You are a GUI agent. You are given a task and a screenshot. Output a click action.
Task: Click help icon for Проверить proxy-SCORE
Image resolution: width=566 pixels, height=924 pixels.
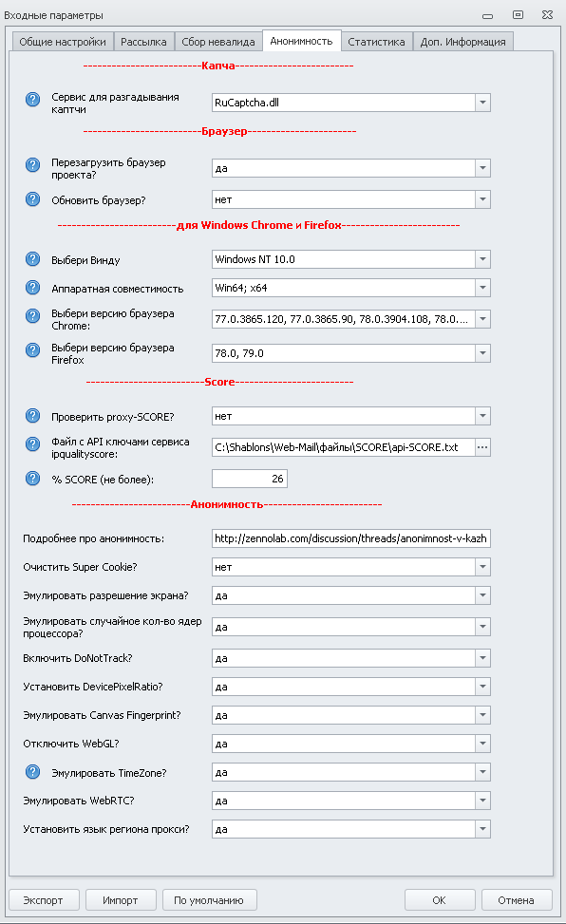33,415
